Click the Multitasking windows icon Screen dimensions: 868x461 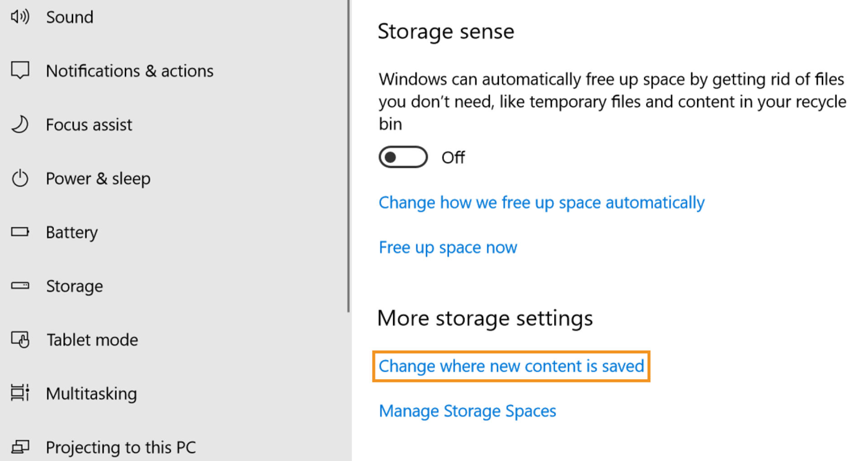point(20,393)
